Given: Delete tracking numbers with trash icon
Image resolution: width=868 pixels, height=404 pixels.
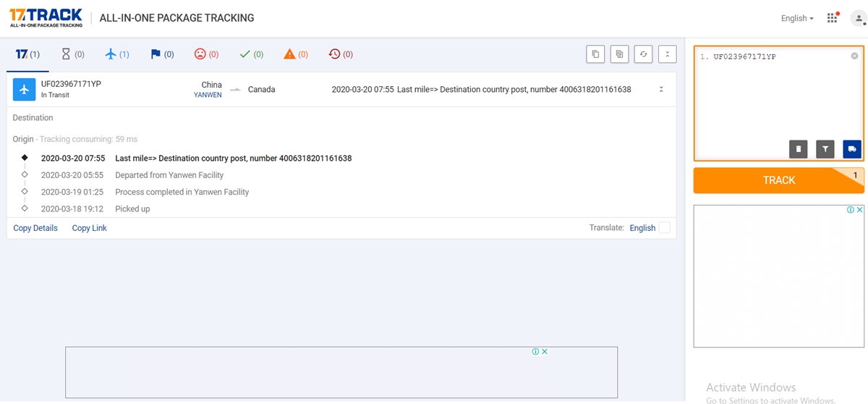Looking at the screenshot, I should click(799, 149).
